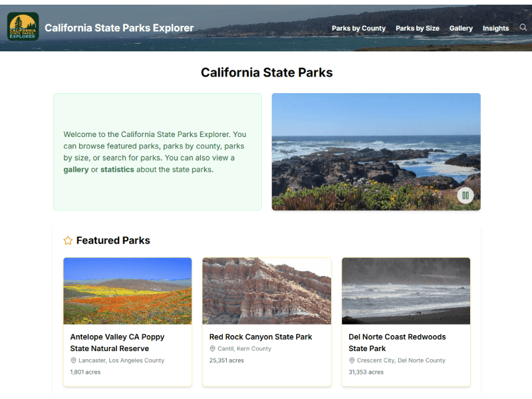Viewport: 532px width, 399px height.
Task: Open Antelope Valley CA Poppy State Natural Reserve
Action: 121,342
